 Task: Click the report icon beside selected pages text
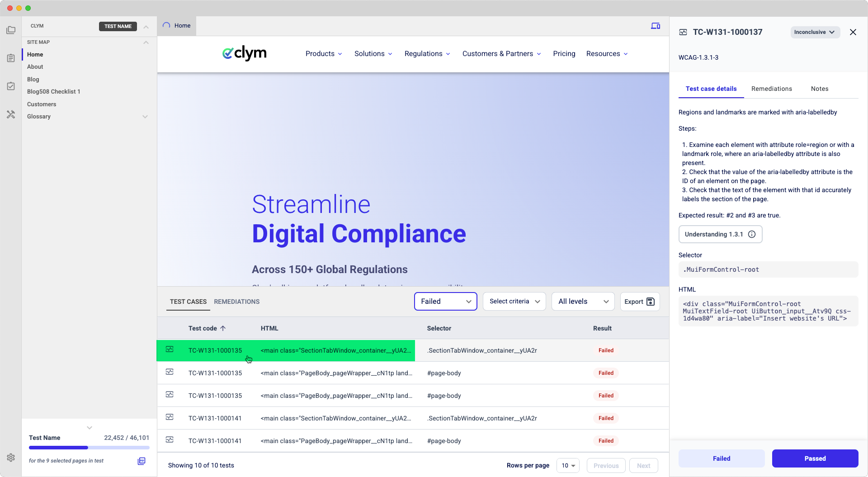[142, 461]
